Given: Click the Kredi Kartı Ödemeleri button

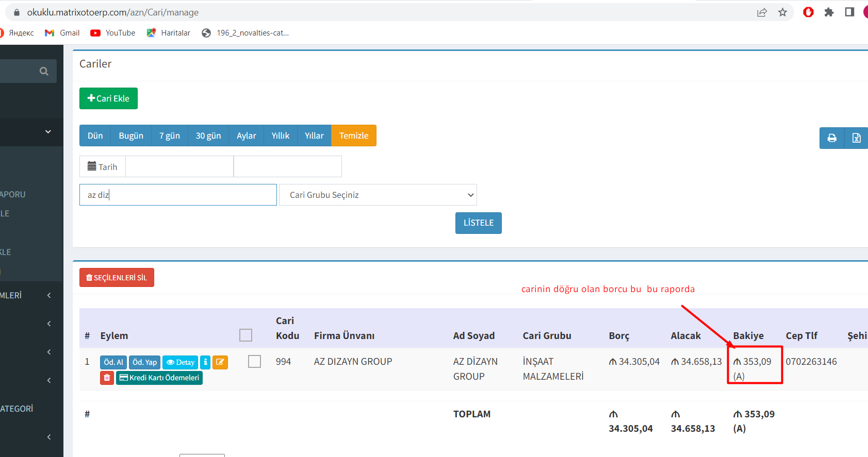Looking at the screenshot, I should [x=159, y=378].
